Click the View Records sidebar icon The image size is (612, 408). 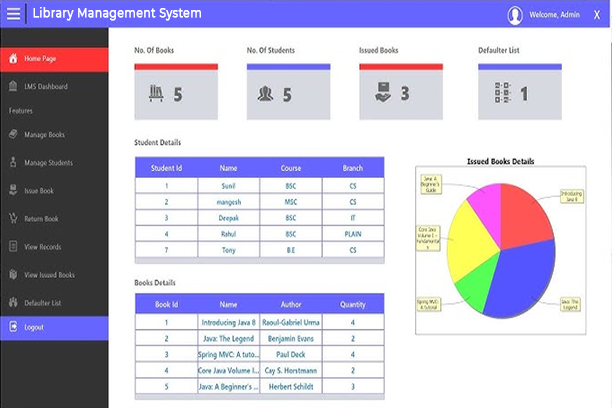[x=13, y=246]
